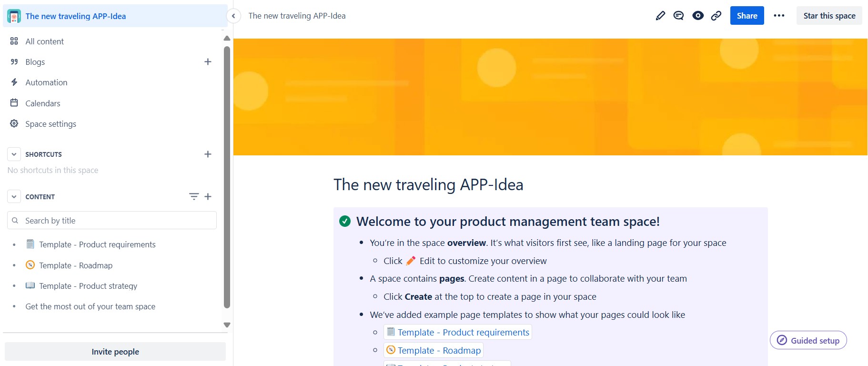Click the Invite people button
868x366 pixels.
115,352
